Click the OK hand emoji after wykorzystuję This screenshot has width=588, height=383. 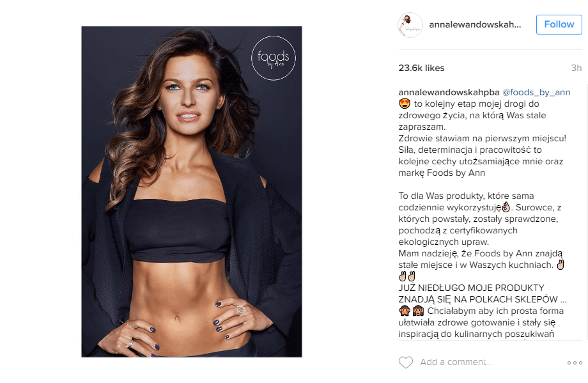point(506,207)
